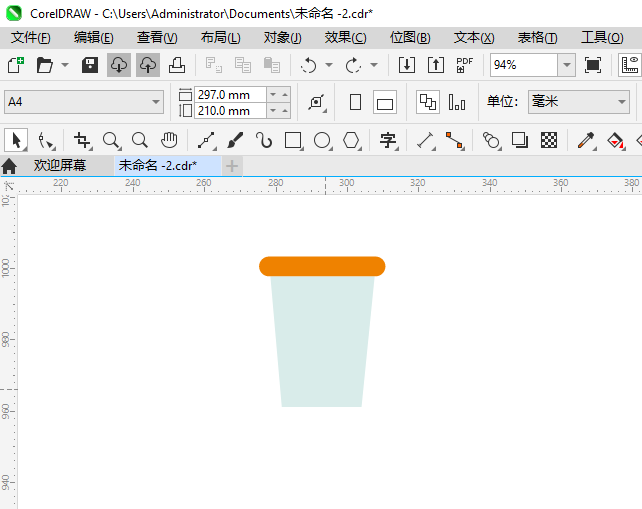This screenshot has width=642, height=509.
Task: Save the document with floppy icon
Action: click(90, 65)
